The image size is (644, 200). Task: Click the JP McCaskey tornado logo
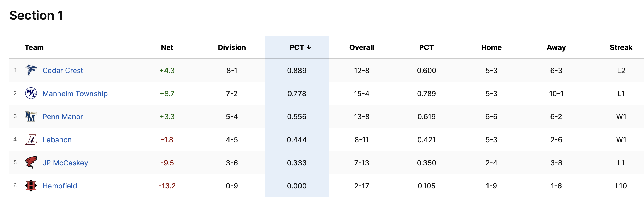coord(31,163)
